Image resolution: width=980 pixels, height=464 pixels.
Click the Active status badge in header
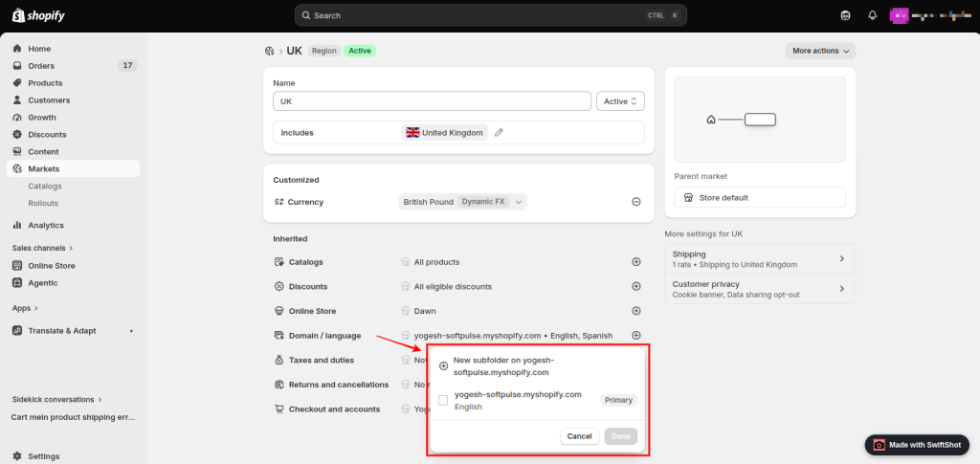tap(360, 51)
